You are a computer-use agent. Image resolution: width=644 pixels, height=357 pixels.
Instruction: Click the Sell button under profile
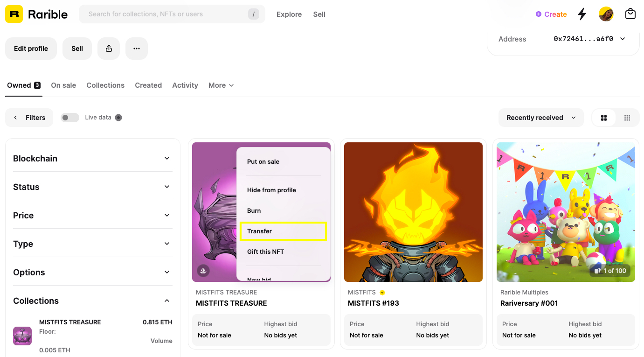point(77,49)
